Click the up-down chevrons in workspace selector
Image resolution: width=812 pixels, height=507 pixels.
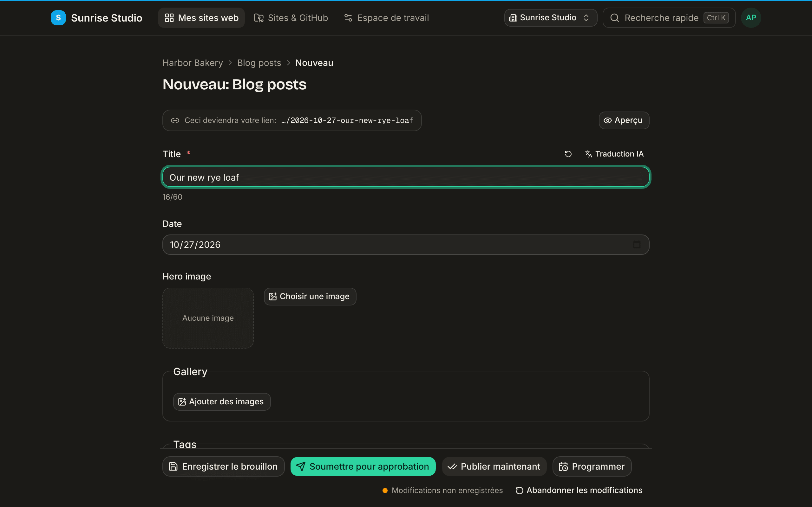pyautogui.click(x=586, y=18)
